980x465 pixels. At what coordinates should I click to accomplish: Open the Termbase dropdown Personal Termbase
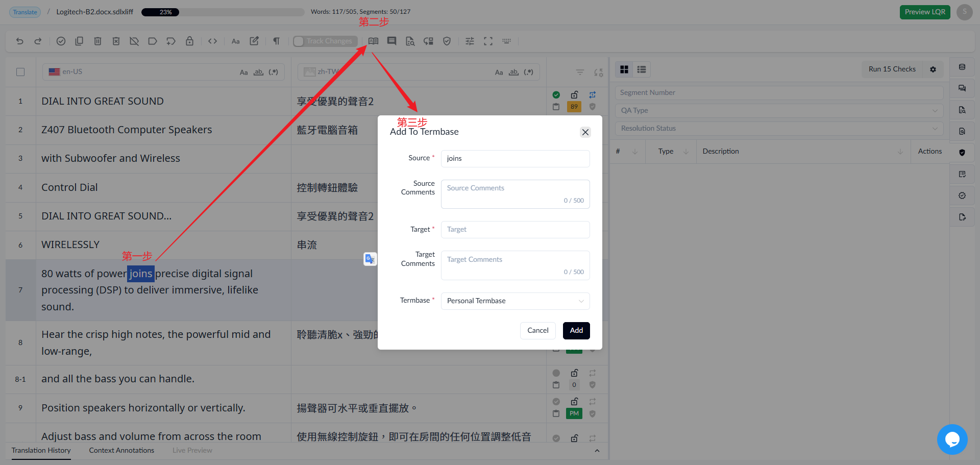click(x=515, y=301)
